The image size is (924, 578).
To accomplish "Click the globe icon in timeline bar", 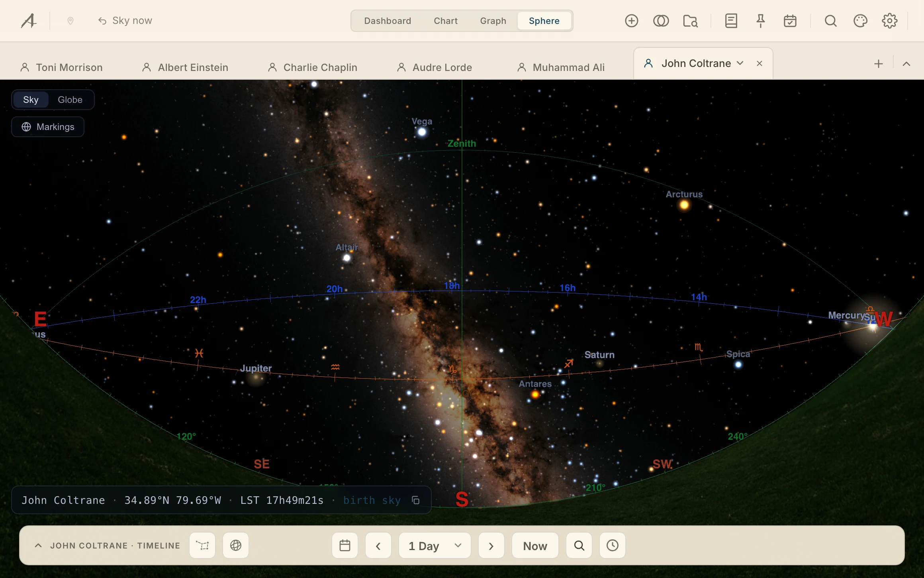I will click(x=236, y=545).
